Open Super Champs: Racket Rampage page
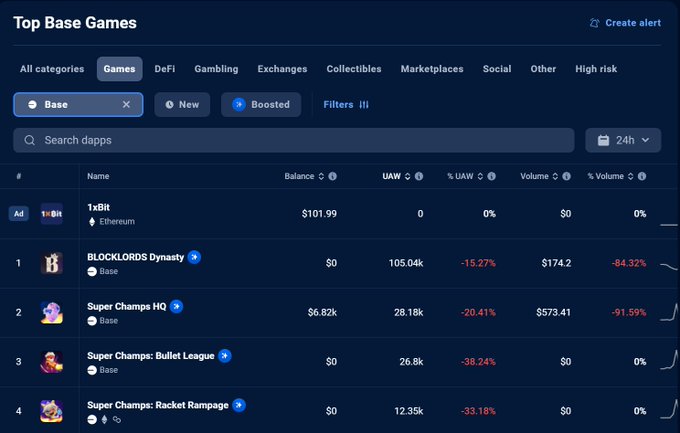This screenshot has height=433, width=680. coord(158,405)
